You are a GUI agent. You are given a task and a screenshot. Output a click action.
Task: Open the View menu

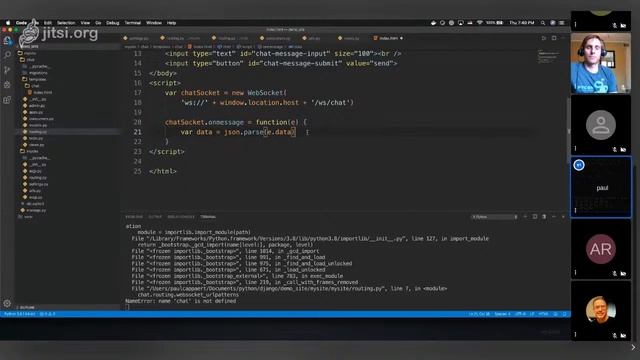coord(85,23)
